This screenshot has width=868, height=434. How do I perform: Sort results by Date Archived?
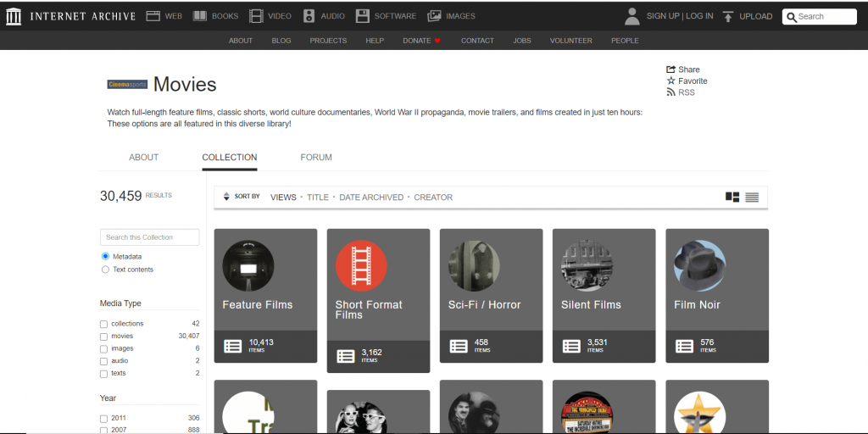tap(371, 197)
